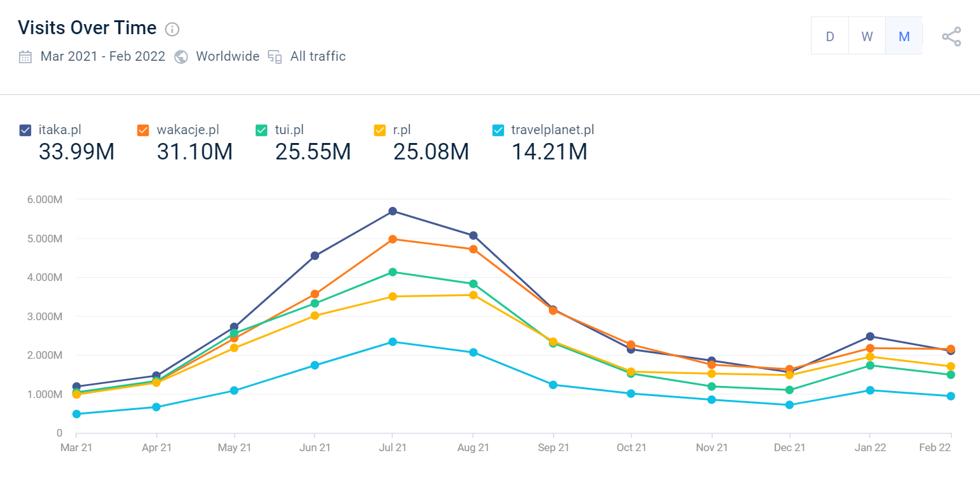
Task: Click the Dec 21 x-axis label
Action: tap(789, 447)
